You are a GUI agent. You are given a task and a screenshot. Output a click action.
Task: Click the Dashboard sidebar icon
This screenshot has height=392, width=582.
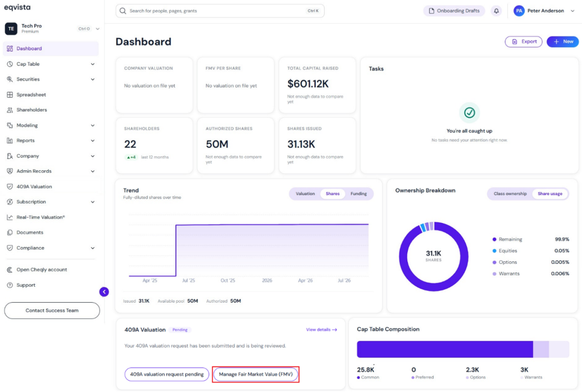[10, 49]
